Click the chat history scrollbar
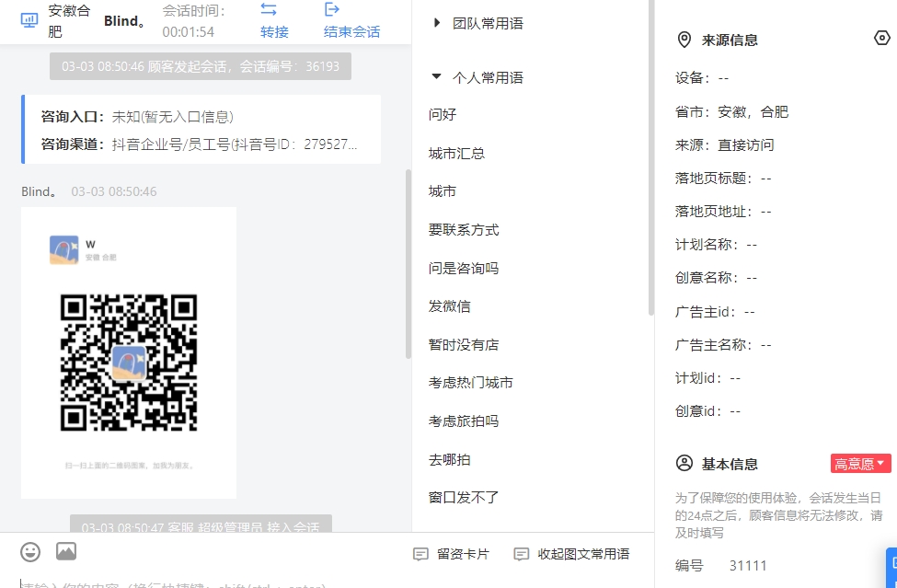The image size is (897, 588). pos(408,264)
